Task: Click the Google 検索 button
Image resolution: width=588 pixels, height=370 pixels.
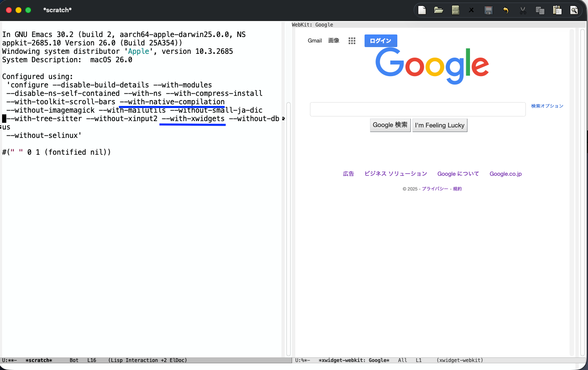Action: click(390, 125)
